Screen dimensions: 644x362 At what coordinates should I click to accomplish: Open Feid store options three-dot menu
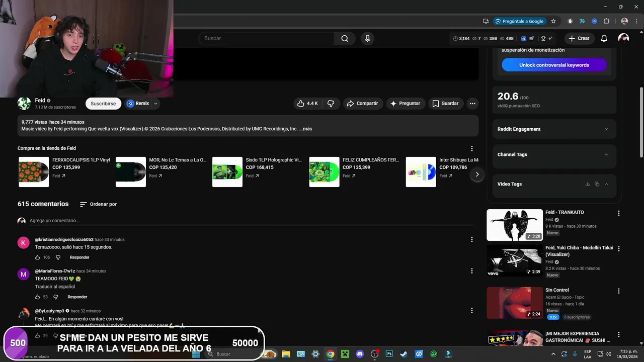click(x=471, y=148)
